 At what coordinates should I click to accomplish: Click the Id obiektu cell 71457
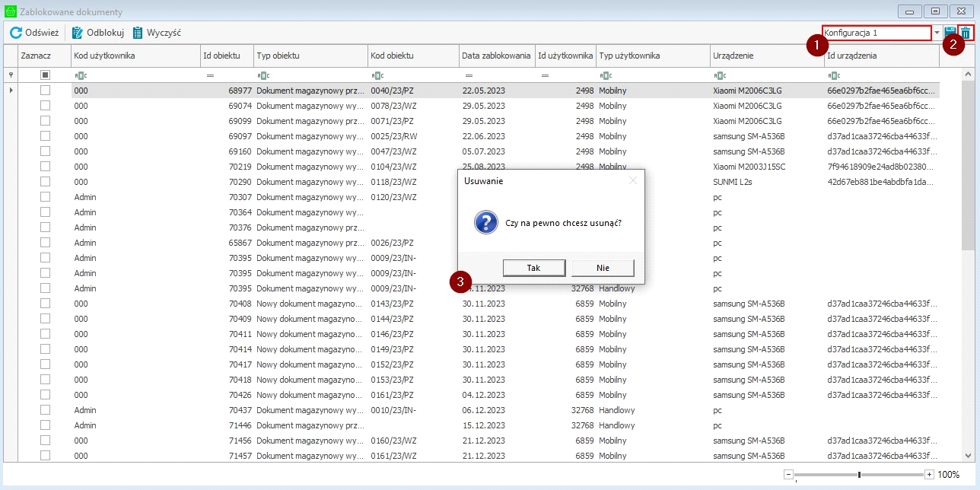point(227,455)
